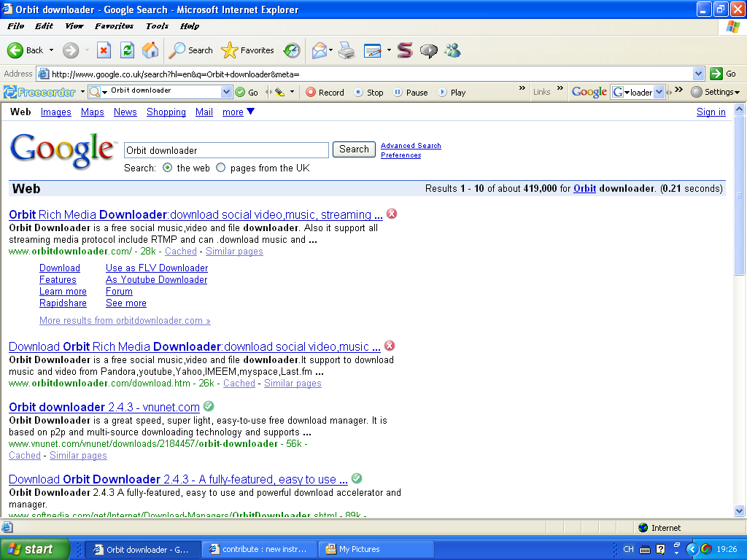Select 'the web' search radio button
The width and height of the screenshot is (747, 560).
pyautogui.click(x=167, y=168)
